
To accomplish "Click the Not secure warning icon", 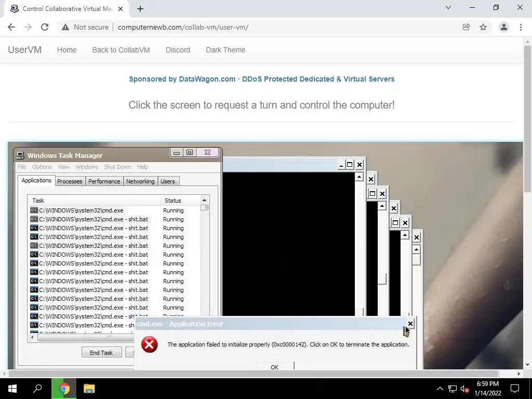I will (65, 27).
